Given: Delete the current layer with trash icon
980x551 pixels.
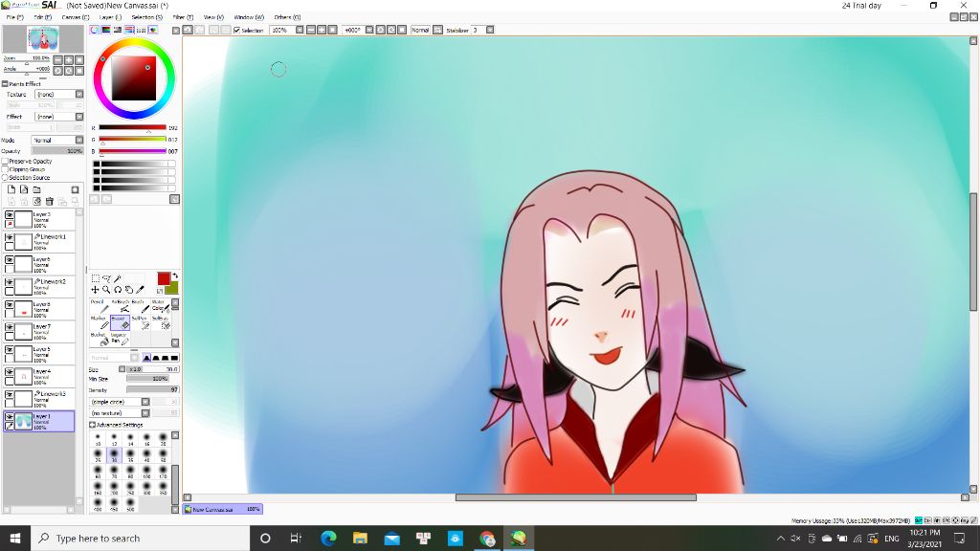Looking at the screenshot, I should pyautogui.click(x=50, y=201).
